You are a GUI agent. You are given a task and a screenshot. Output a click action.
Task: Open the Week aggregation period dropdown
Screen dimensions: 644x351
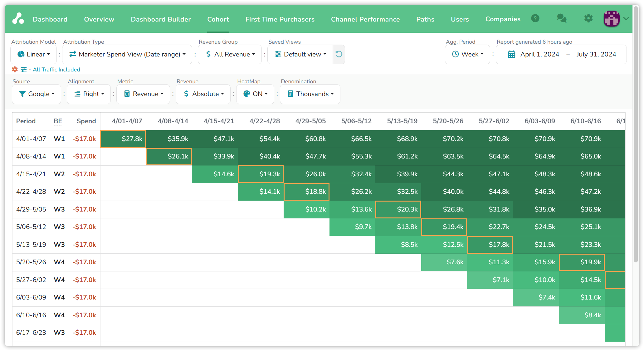click(x=468, y=54)
